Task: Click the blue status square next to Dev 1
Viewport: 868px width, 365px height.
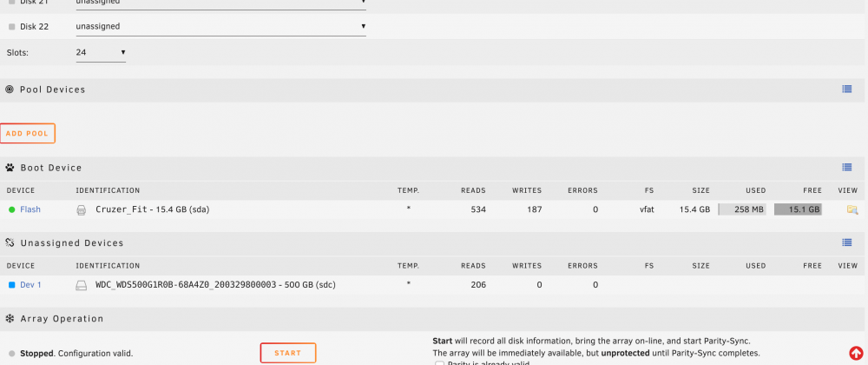Action: coord(11,285)
